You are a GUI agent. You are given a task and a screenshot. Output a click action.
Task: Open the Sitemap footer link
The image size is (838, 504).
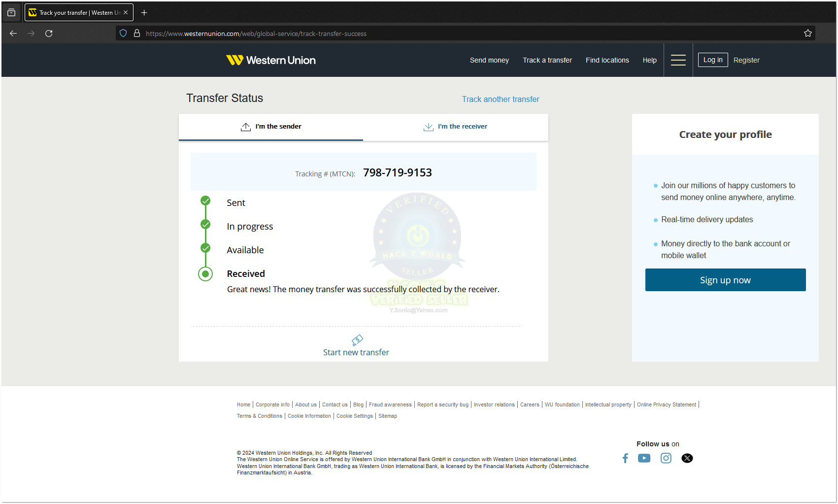[x=388, y=416]
